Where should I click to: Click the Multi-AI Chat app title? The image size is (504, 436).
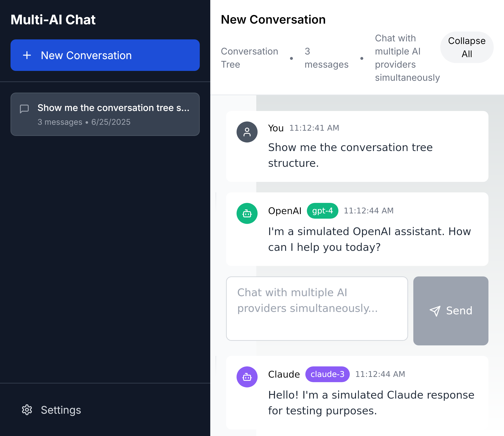pos(53,20)
